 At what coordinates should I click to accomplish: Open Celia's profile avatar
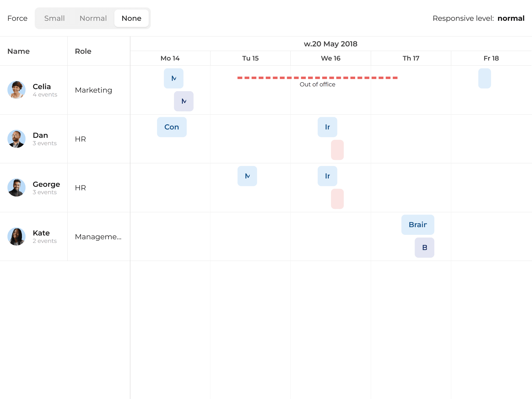pos(16,90)
